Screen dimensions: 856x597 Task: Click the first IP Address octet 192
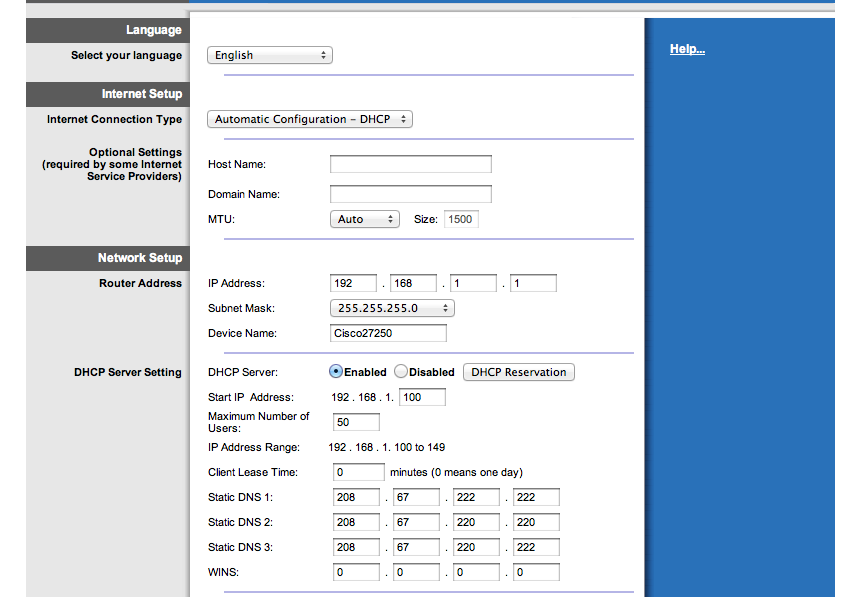353,283
